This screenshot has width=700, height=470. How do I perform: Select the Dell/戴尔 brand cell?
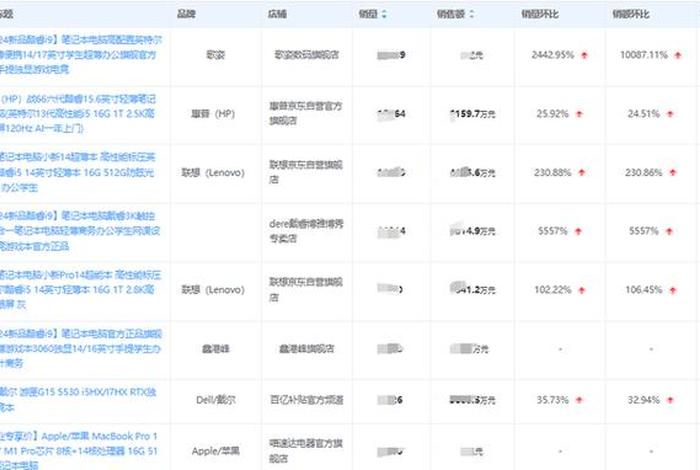coord(216,399)
